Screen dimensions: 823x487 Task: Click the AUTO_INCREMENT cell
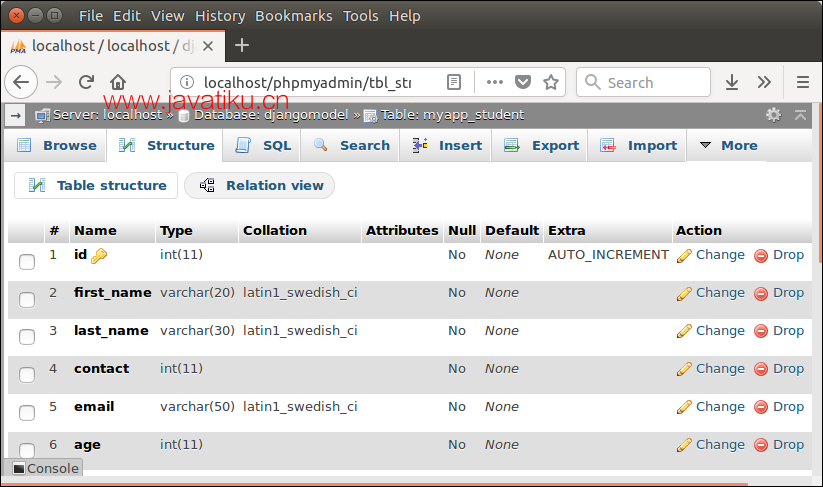(608, 255)
